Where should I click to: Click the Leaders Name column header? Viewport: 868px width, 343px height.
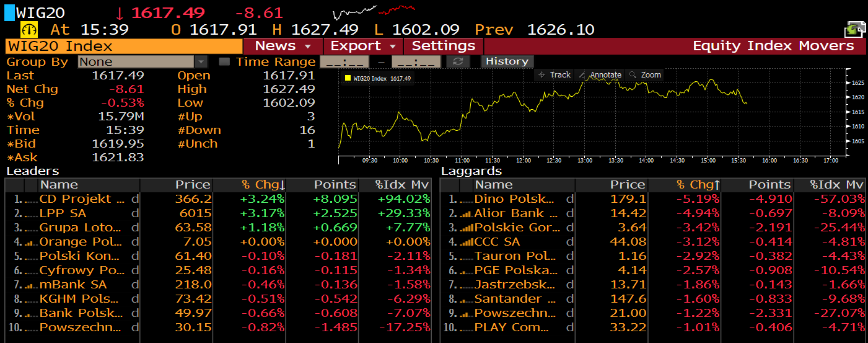coord(89,185)
